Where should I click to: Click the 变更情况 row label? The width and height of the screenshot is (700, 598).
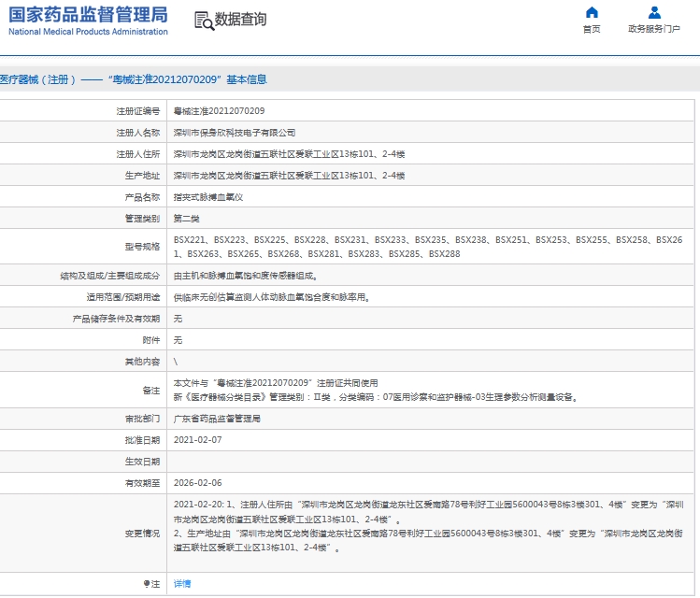pyautogui.click(x=142, y=534)
